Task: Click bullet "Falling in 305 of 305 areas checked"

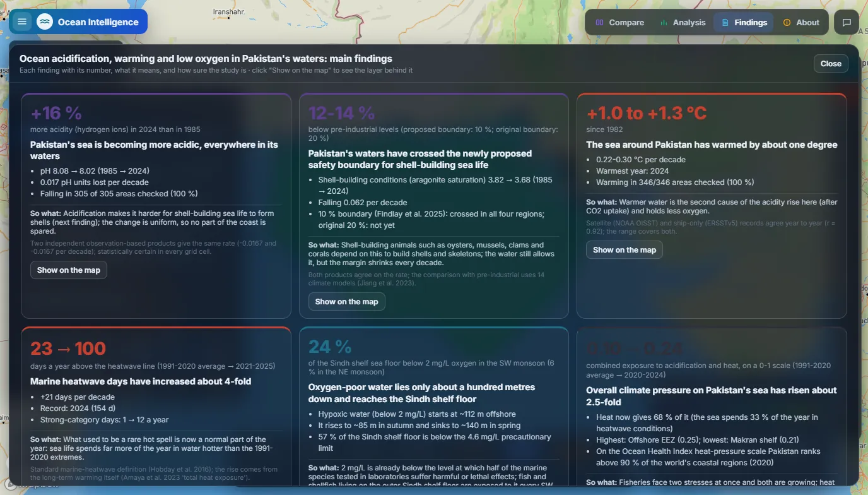Action: pyautogui.click(x=119, y=194)
